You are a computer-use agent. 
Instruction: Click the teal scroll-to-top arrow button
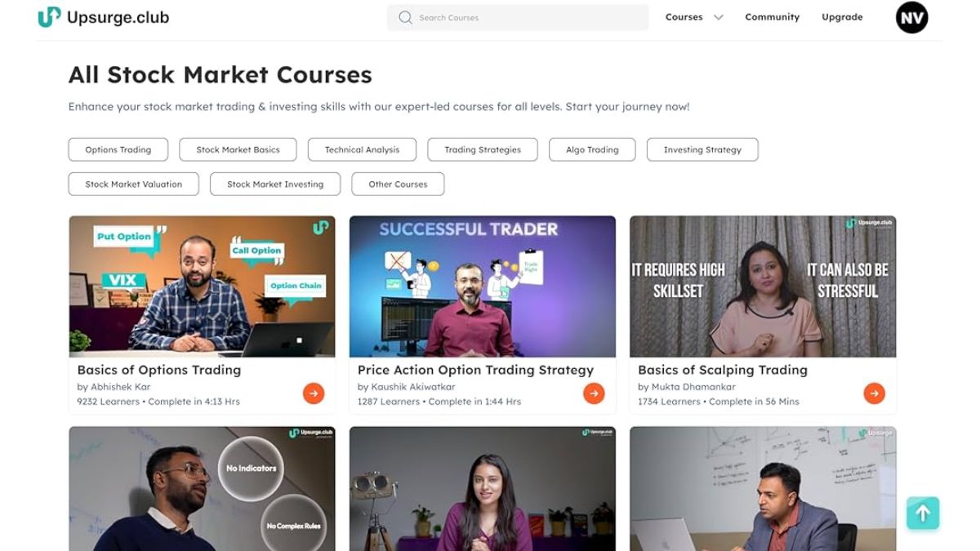923,513
